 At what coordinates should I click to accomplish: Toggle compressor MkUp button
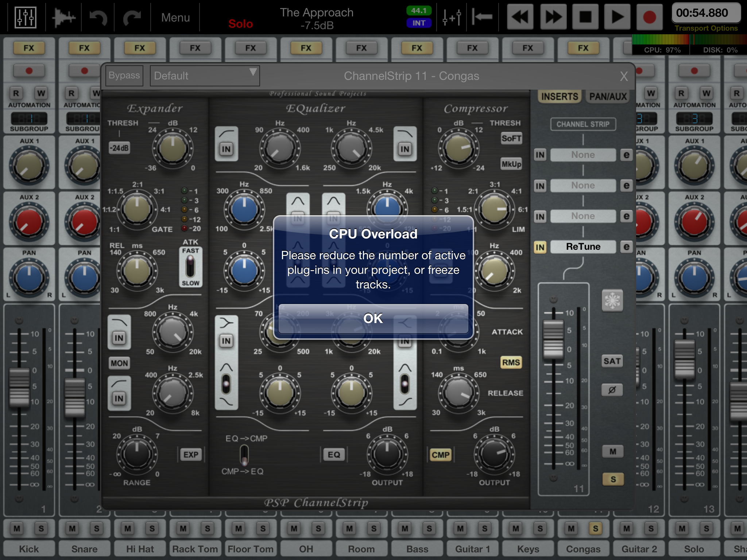(x=511, y=164)
